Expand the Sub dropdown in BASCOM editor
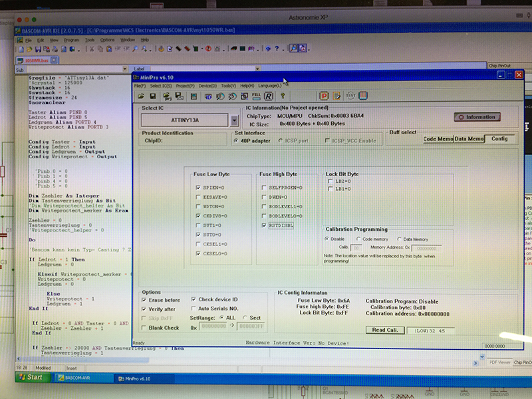The image size is (532, 399). click(125, 69)
